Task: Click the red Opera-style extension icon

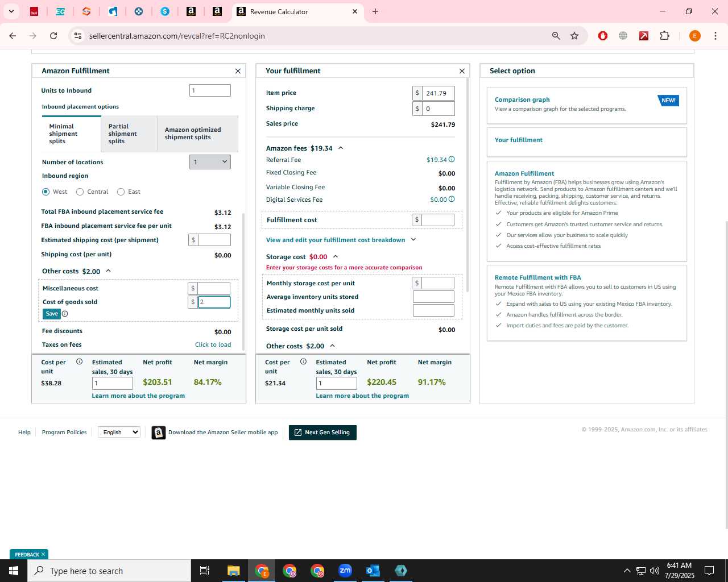Action: (x=603, y=36)
